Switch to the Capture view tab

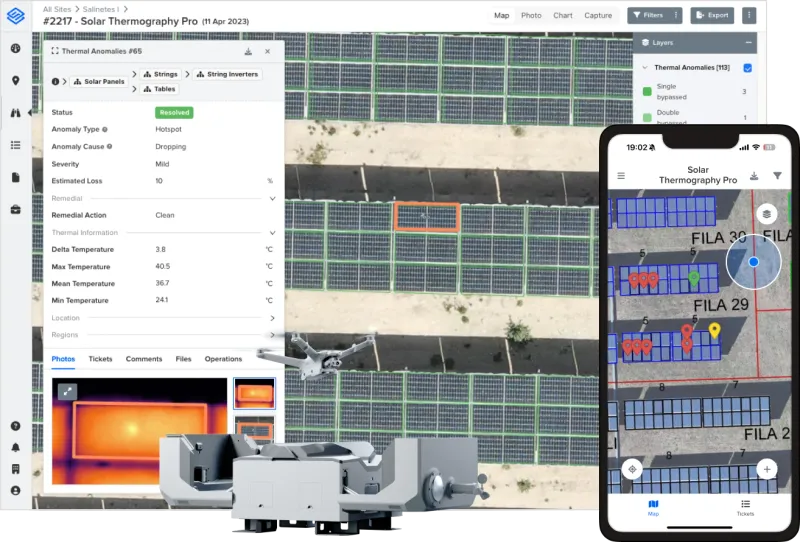point(598,16)
